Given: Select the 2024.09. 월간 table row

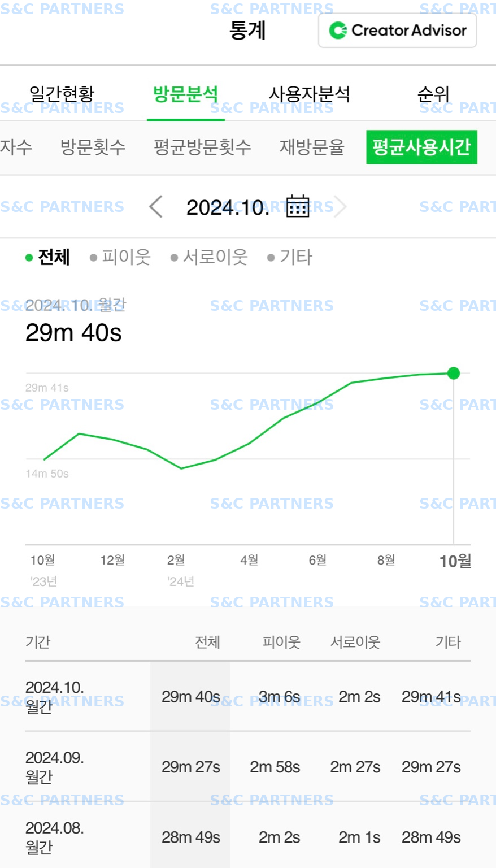Looking at the screenshot, I should click(248, 767).
